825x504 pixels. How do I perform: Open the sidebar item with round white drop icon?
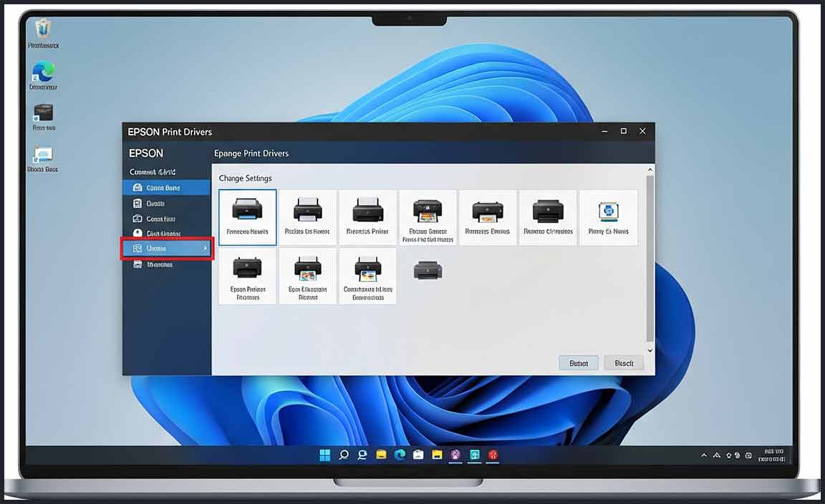point(166,233)
